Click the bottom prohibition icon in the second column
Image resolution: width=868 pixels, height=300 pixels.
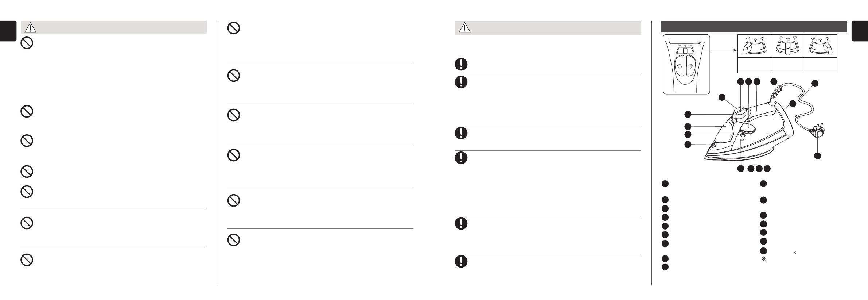[x=234, y=240]
